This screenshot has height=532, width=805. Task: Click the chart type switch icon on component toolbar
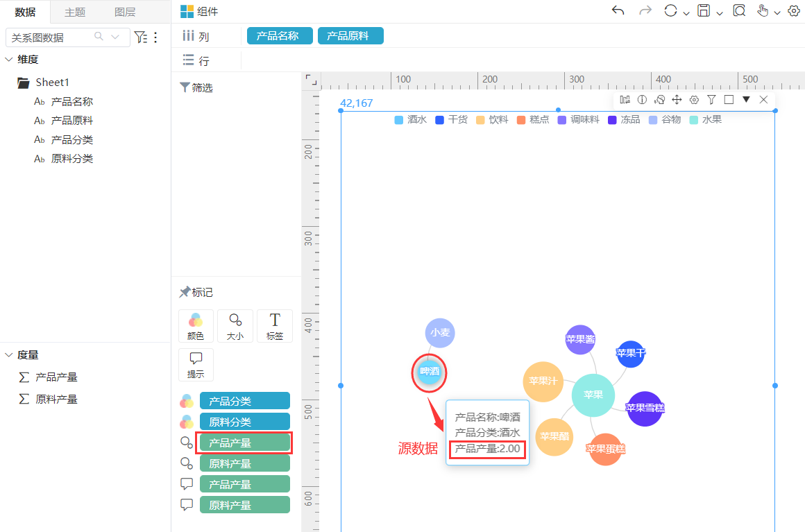pyautogui.click(x=625, y=99)
